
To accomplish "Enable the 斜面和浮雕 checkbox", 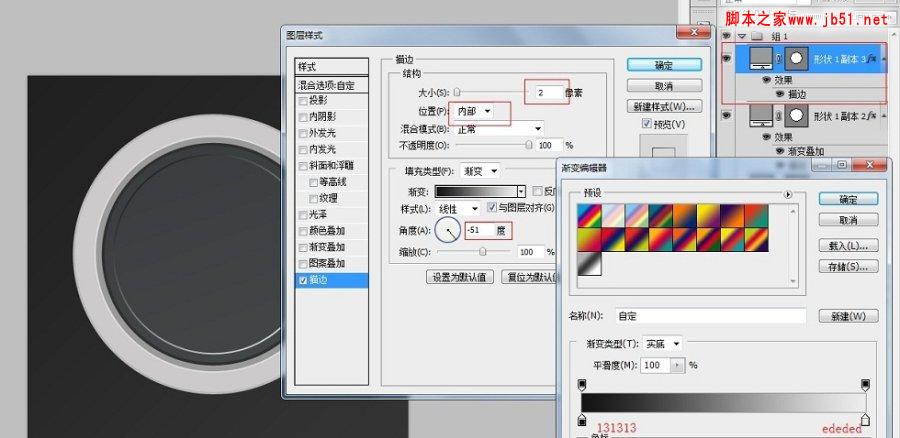I will [302, 166].
